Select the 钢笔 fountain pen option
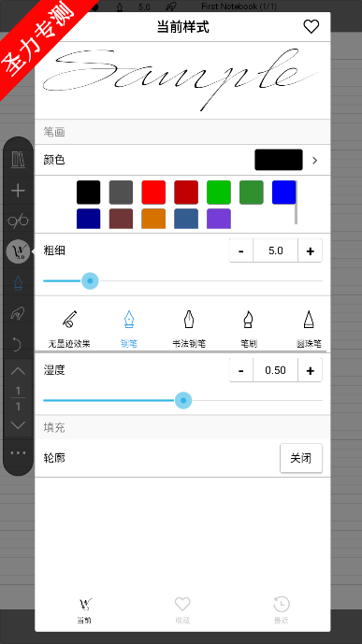Image resolution: width=362 pixels, height=644 pixels. (x=128, y=329)
